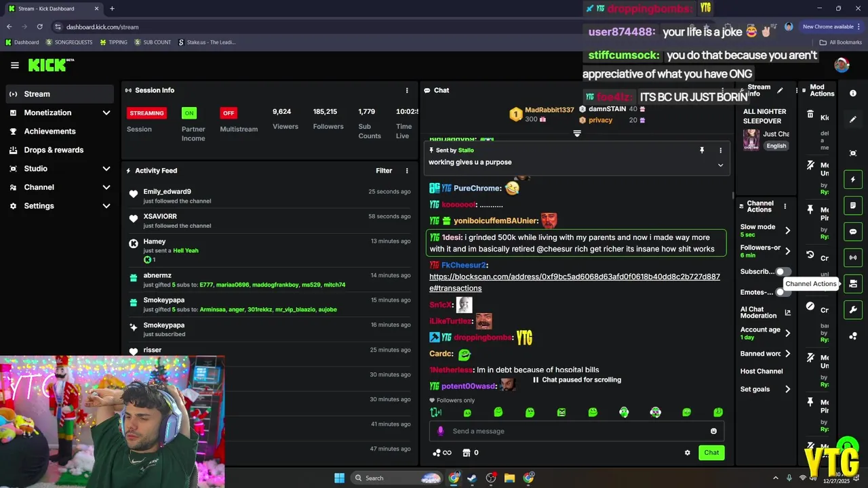868x488 pixels.
Task: Open All Bookmarks folder
Action: (841, 42)
